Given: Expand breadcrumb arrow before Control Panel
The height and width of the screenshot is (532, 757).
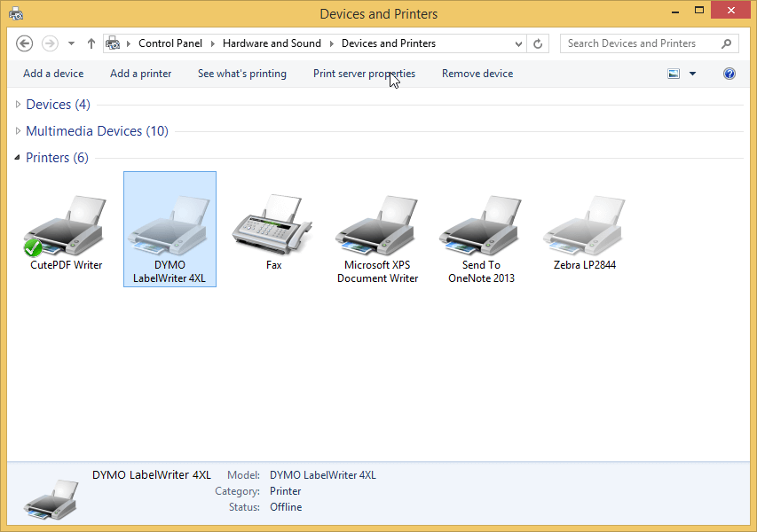Looking at the screenshot, I should [129, 43].
